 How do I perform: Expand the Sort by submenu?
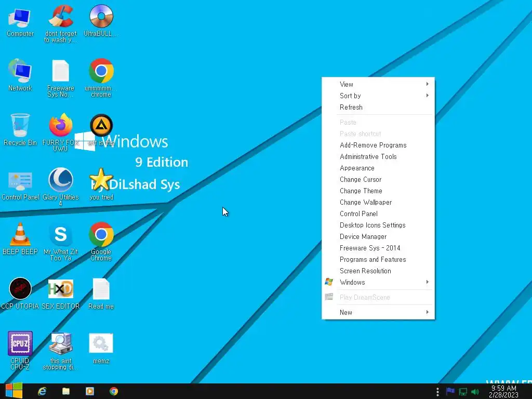click(378, 96)
